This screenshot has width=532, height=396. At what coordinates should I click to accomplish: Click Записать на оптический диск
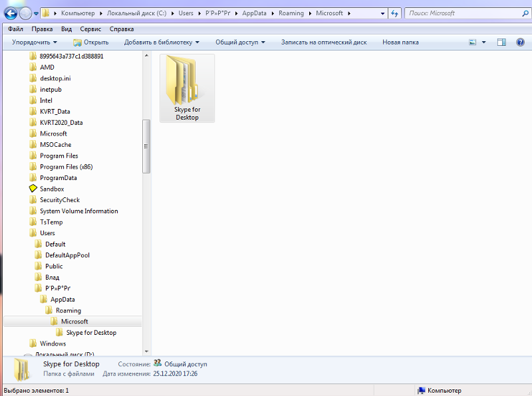[x=324, y=42]
